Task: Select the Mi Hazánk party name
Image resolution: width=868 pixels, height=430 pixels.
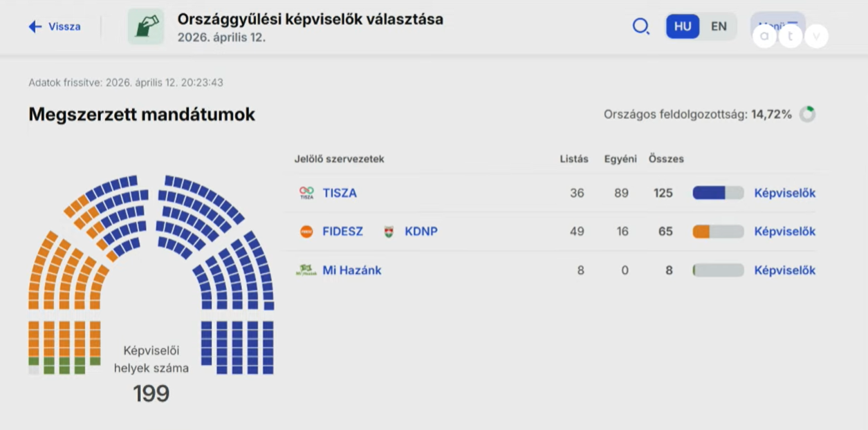Action: coord(352,270)
